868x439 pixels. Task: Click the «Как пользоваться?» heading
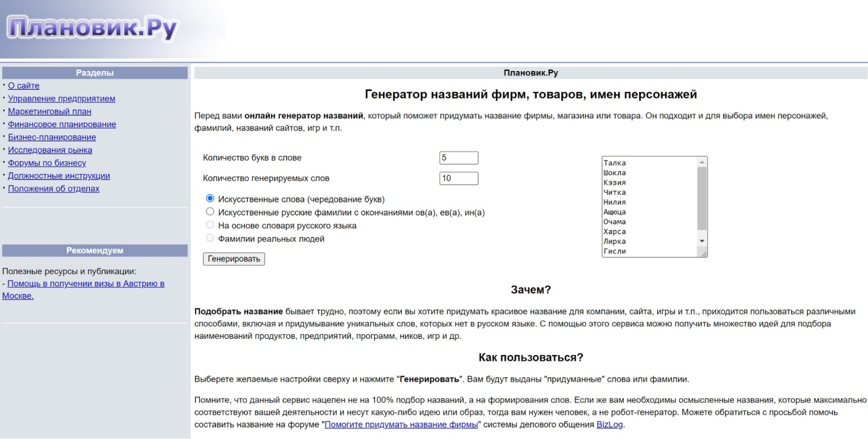tap(531, 357)
